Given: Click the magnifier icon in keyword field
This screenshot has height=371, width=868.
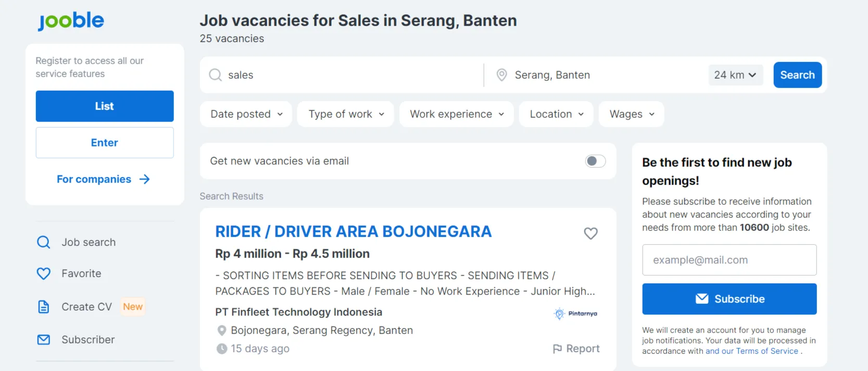Looking at the screenshot, I should click(215, 75).
